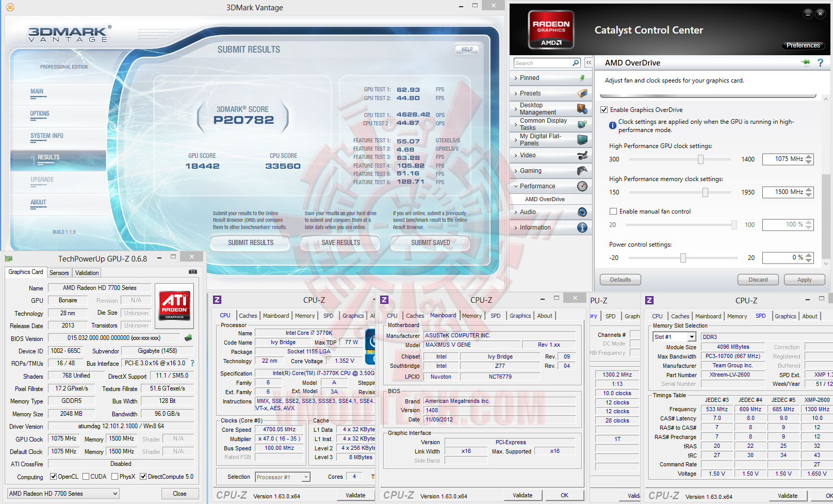The height and width of the screenshot is (504, 833).
Task: Click the Help button in 3DMark Vantage
Action: pos(467,50)
